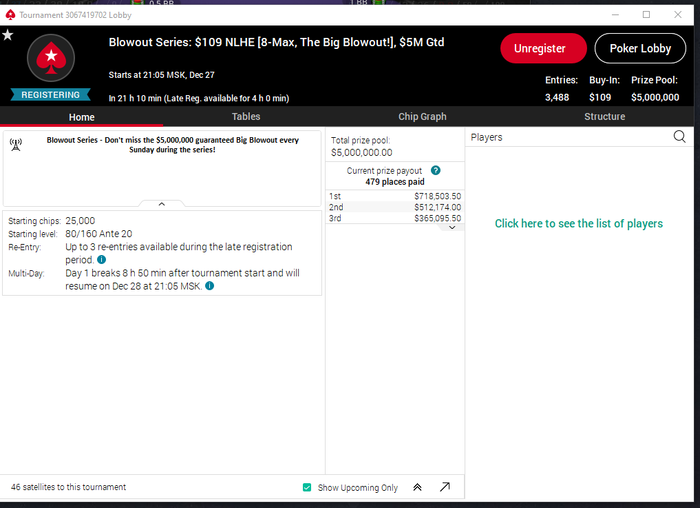Click the Entries count 3,488

tap(557, 97)
